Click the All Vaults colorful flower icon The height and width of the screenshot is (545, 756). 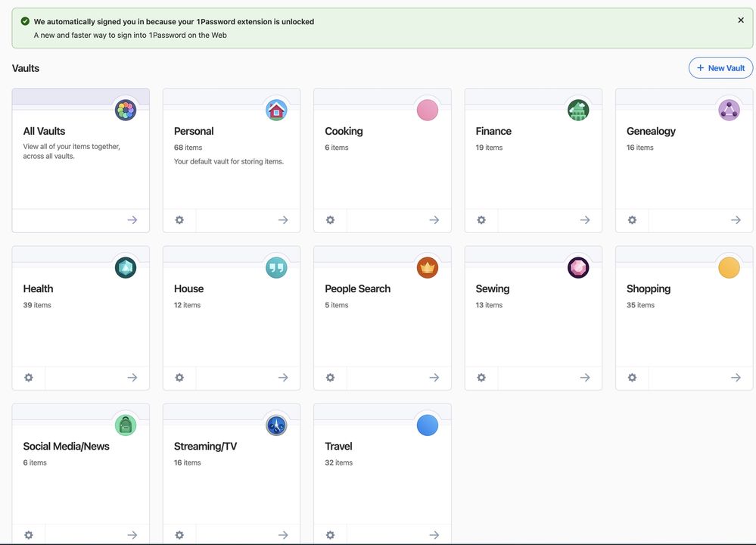point(126,110)
